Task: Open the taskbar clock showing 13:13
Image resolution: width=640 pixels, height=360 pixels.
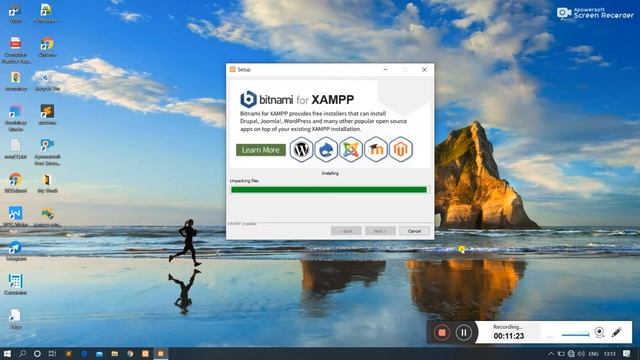Action: pos(609,353)
